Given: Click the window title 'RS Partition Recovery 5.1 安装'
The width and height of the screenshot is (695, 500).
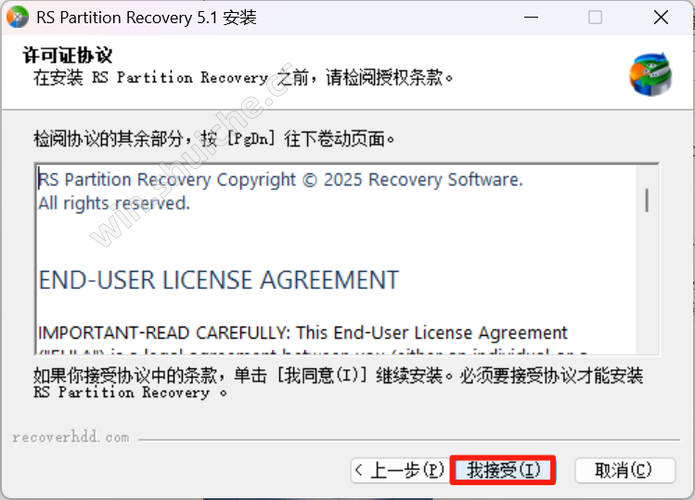Looking at the screenshot, I should click(x=146, y=18).
